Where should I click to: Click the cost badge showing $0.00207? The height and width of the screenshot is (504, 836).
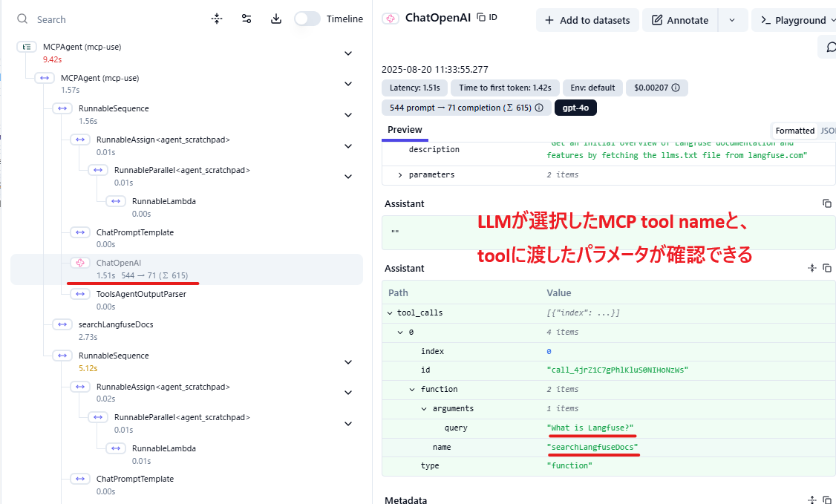tap(656, 88)
